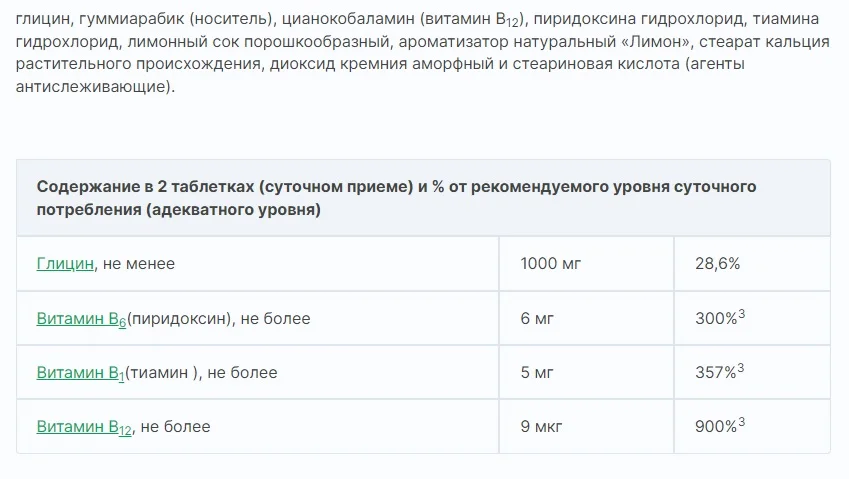
Task: Select the 28,6% value cell
Action: [717, 264]
